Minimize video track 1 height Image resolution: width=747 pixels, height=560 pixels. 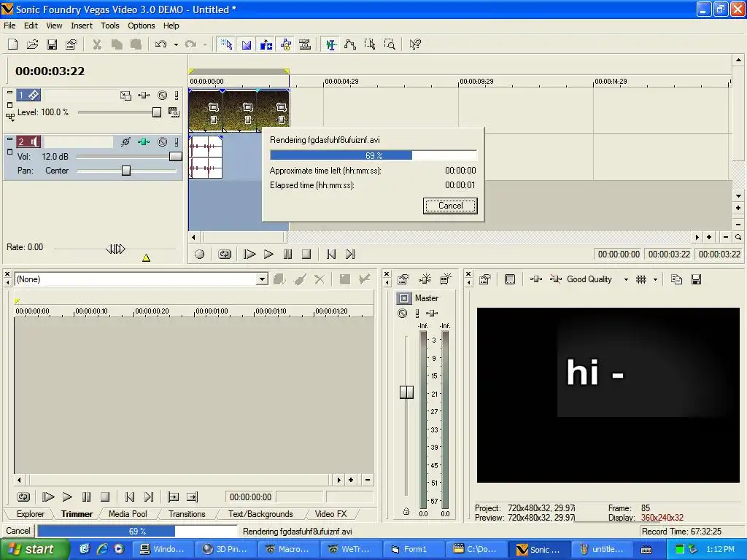pos(9,93)
